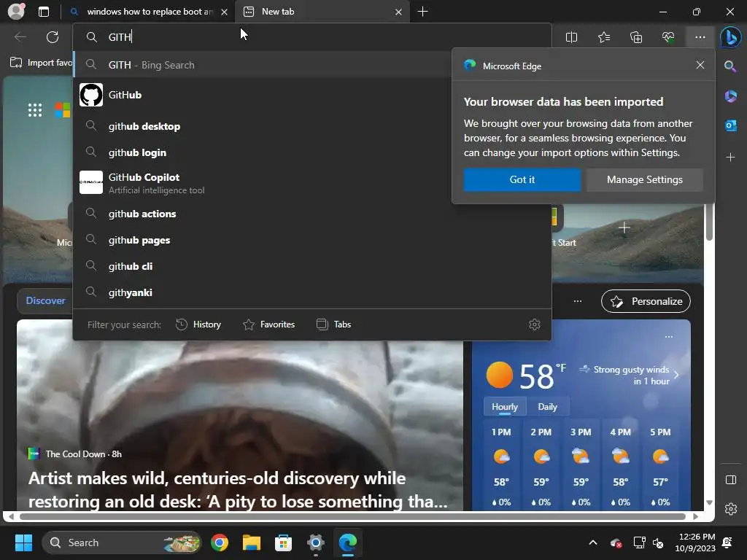Open Browser essentials heart icon
Viewport: 747px width, 560px height.
tap(668, 37)
